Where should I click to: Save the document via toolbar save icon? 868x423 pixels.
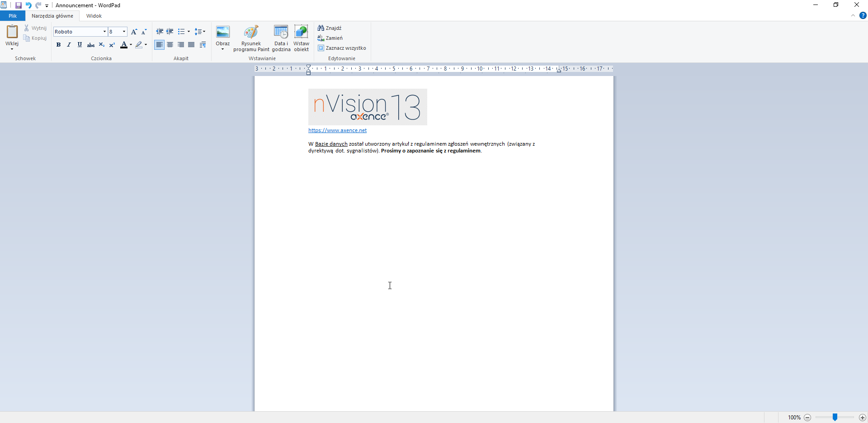[x=18, y=5]
